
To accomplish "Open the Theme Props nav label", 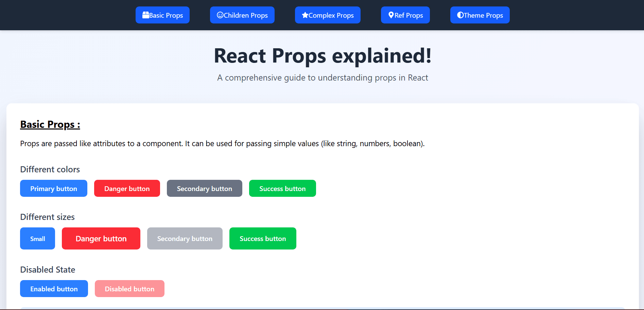I will coord(483,15).
